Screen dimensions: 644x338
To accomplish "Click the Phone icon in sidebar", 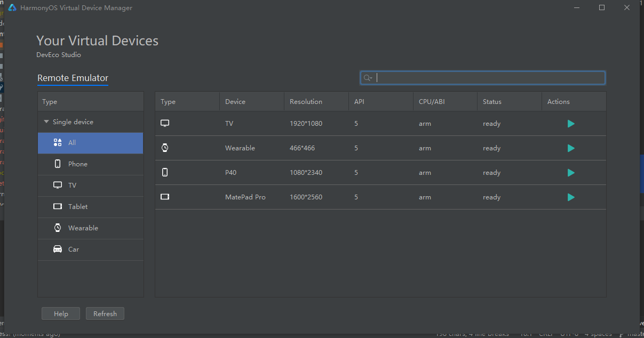I will [58, 164].
